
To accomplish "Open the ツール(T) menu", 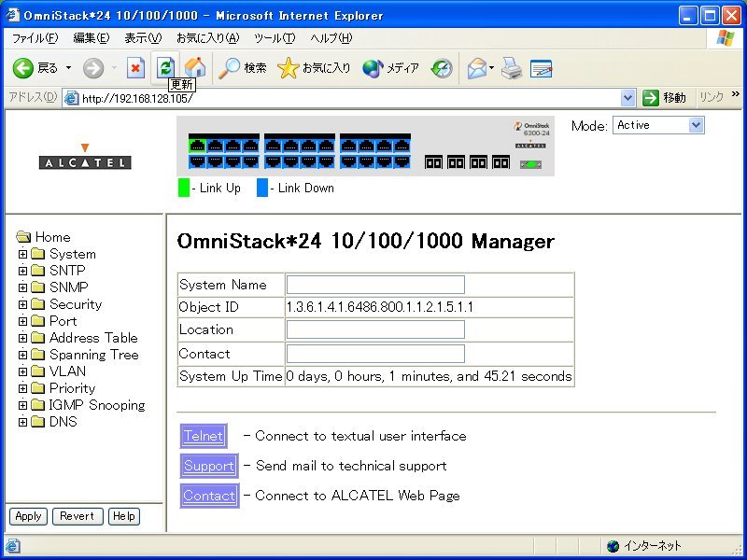I will pos(275,38).
